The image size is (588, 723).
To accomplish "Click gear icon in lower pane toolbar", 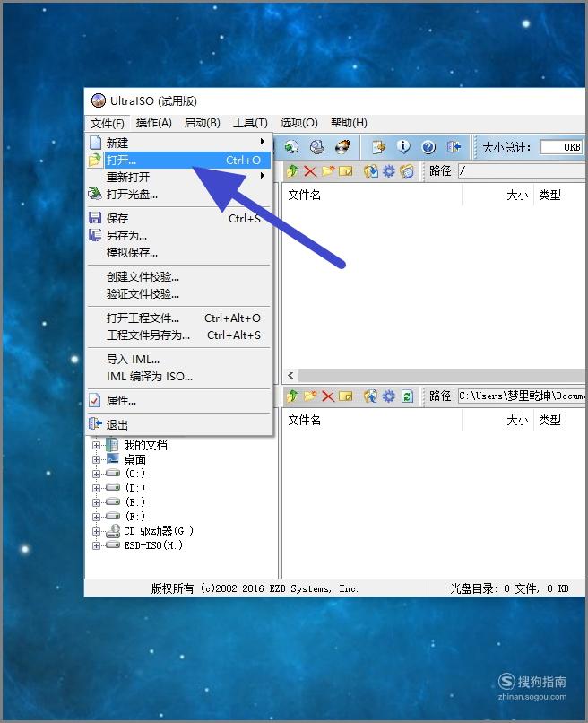I will pyautogui.click(x=389, y=396).
